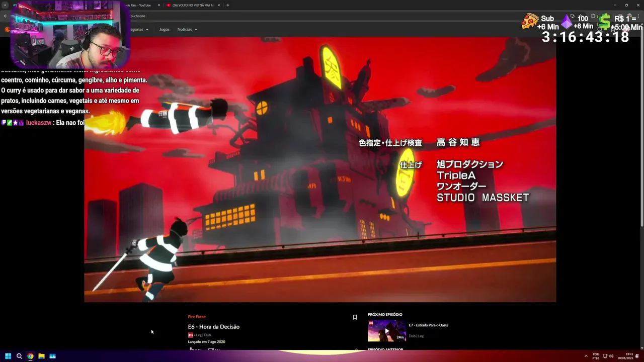The image size is (644, 362).
Task: Bookmark the Hora da Decisão episode
Action: [x=355, y=317]
